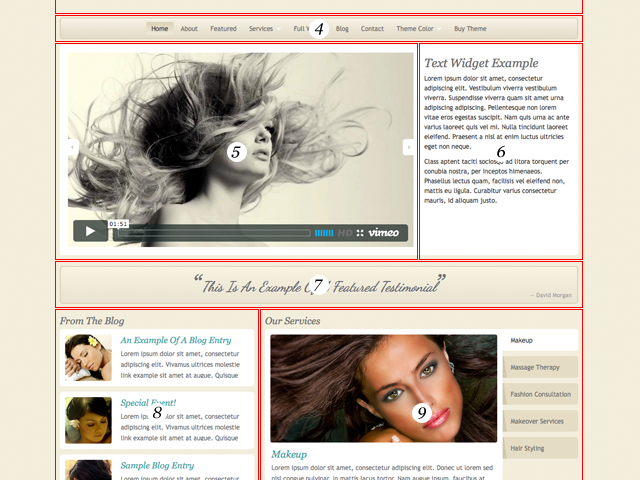
Task: Click the 'Our Services' heading
Action: click(293, 321)
